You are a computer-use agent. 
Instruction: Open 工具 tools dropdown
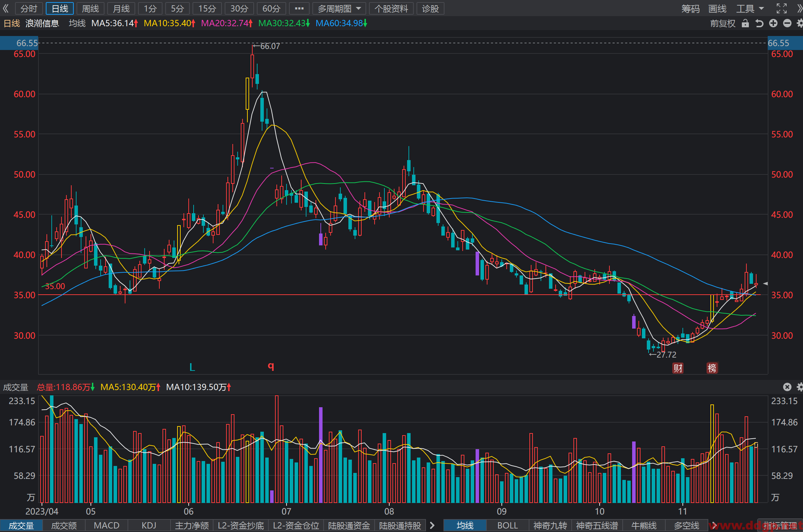pyautogui.click(x=750, y=8)
